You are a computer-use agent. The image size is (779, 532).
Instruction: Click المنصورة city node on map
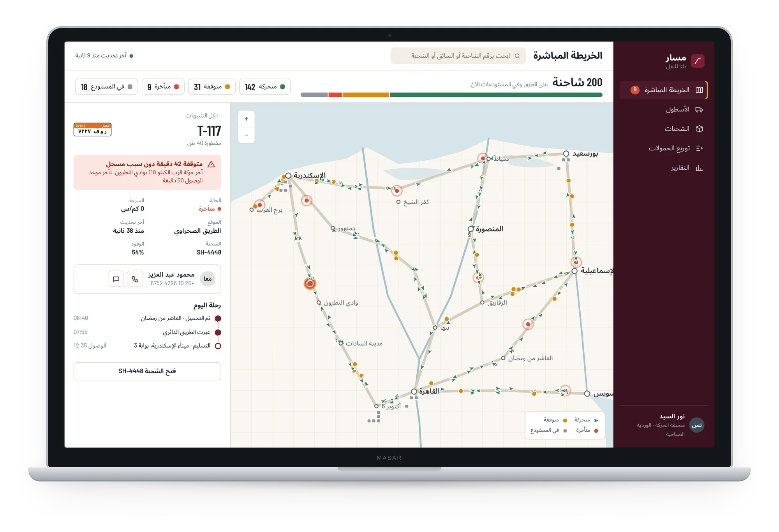click(x=471, y=229)
